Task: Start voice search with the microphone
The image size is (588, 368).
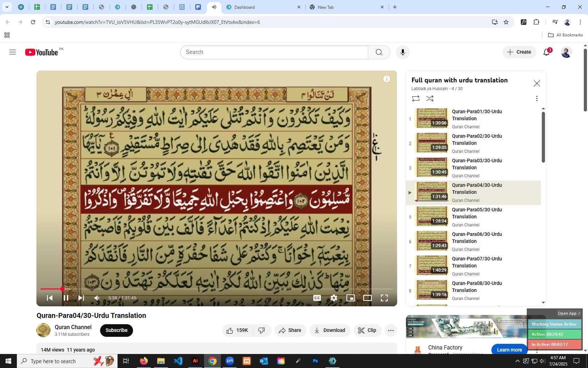Action: tap(403, 52)
